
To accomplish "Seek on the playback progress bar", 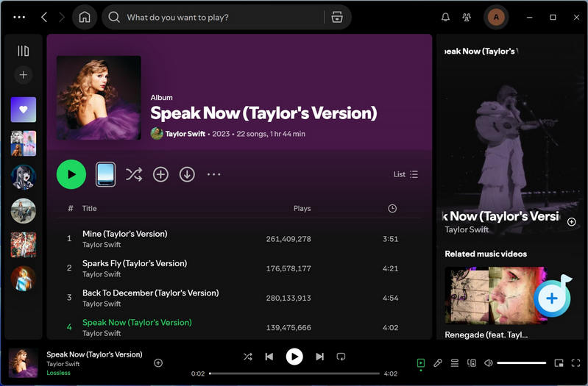I will (294, 374).
